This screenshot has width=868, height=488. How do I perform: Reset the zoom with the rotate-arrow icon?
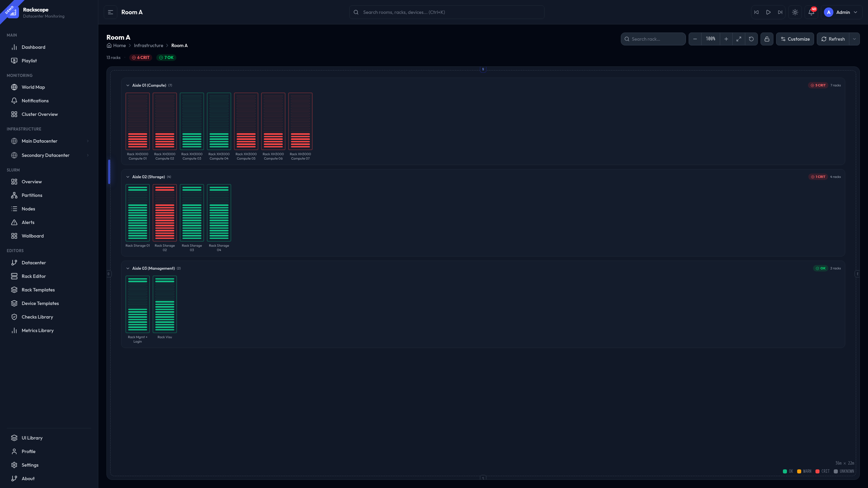point(751,39)
